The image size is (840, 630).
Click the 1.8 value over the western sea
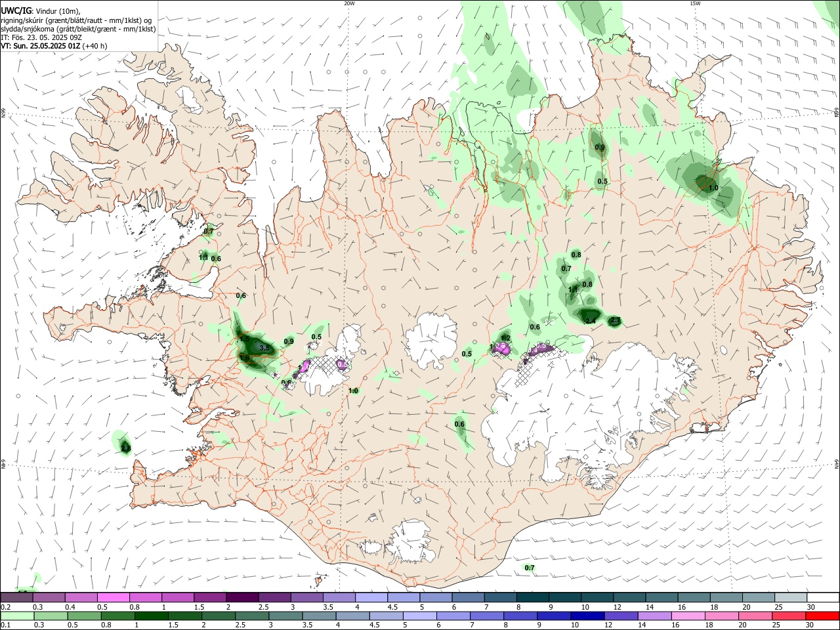click(126, 449)
